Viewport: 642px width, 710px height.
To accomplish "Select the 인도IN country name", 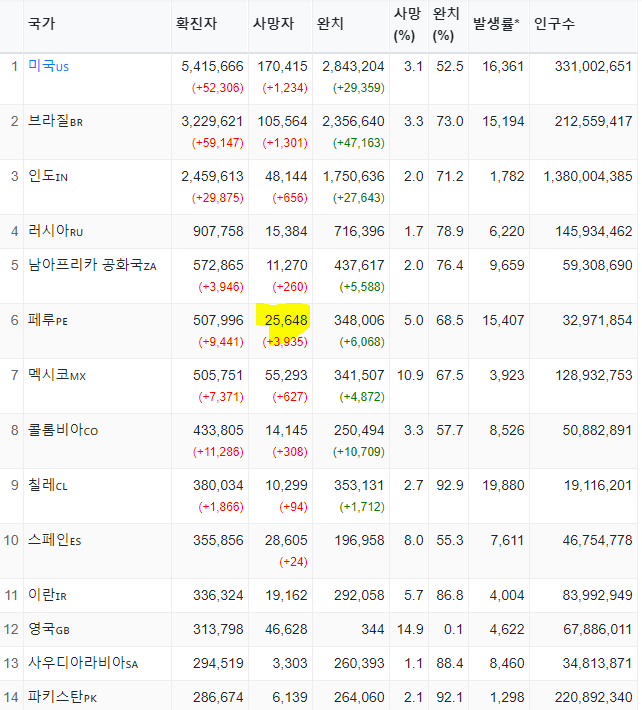I will [x=48, y=176].
